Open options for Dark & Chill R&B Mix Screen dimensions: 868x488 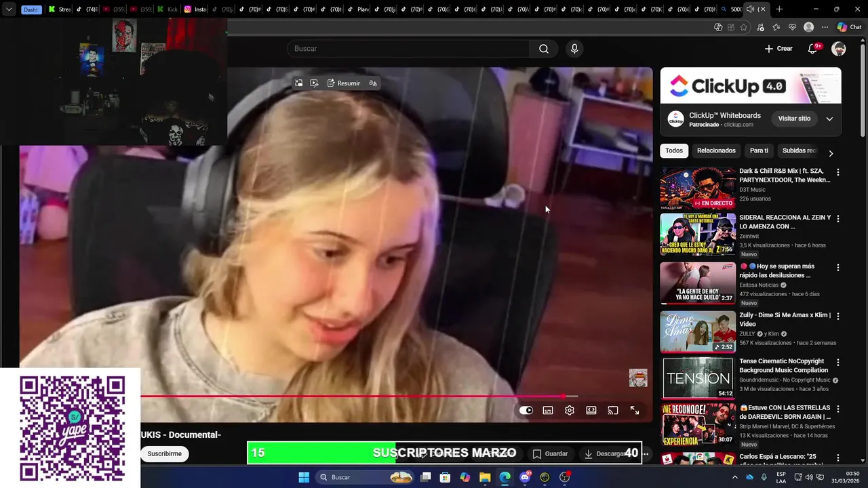tap(838, 172)
